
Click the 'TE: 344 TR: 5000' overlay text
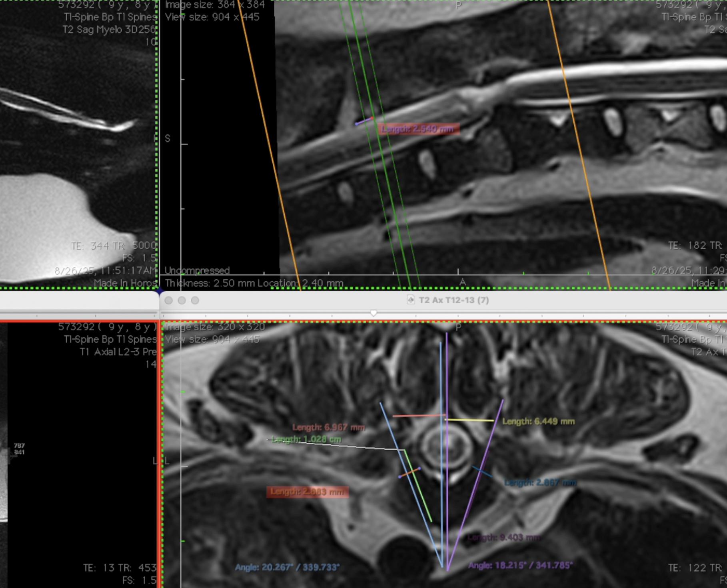click(114, 246)
